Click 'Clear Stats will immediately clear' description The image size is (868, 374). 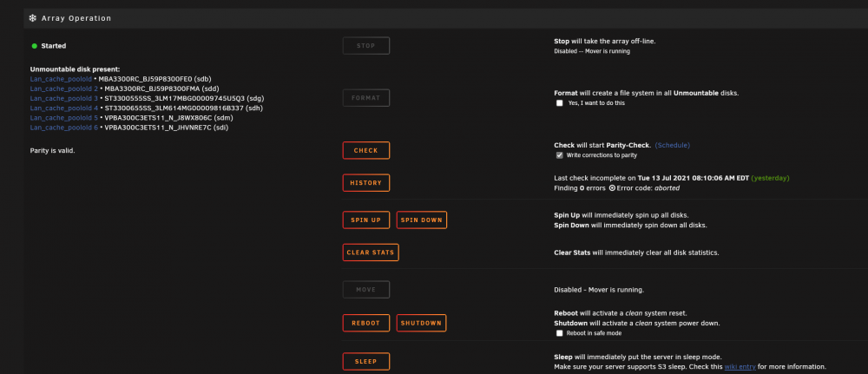click(636, 253)
